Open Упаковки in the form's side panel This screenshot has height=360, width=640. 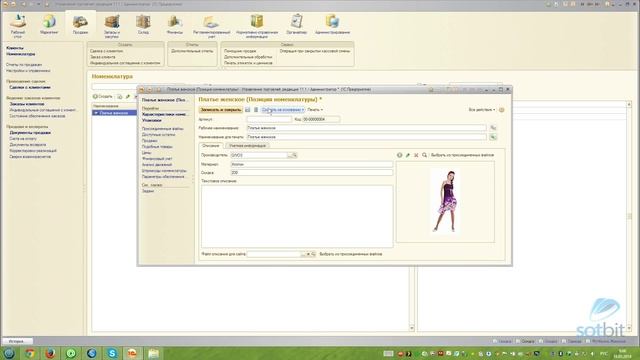152,120
